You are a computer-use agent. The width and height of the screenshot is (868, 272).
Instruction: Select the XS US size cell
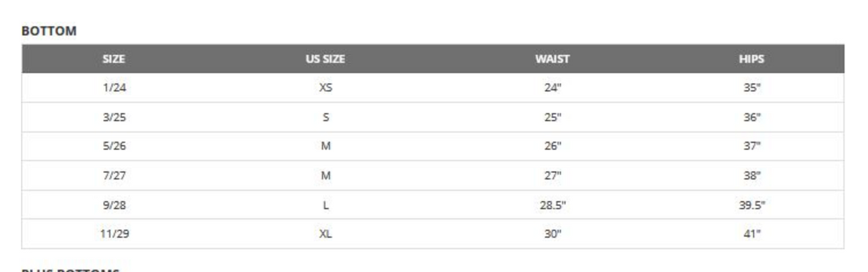(325, 88)
